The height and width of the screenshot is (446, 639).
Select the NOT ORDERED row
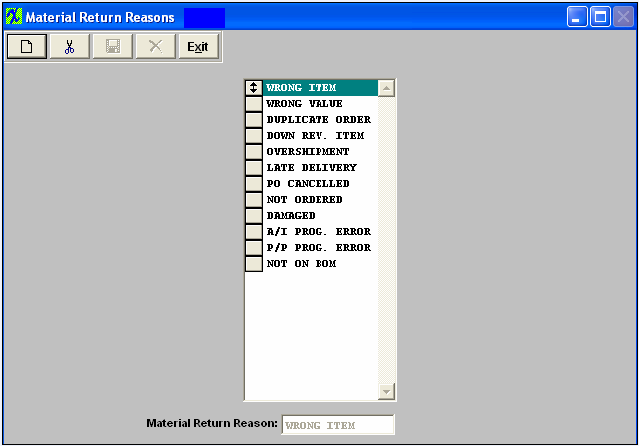point(320,199)
